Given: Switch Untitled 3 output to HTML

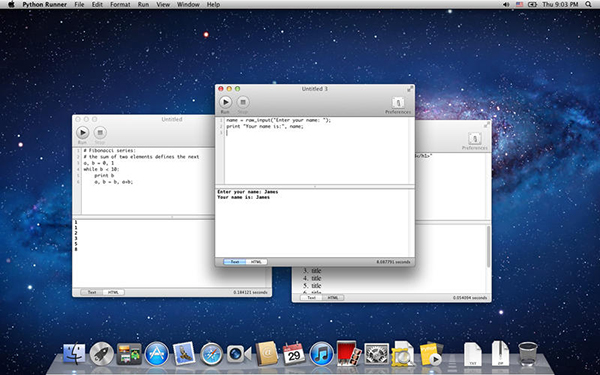Looking at the screenshot, I should (x=256, y=262).
